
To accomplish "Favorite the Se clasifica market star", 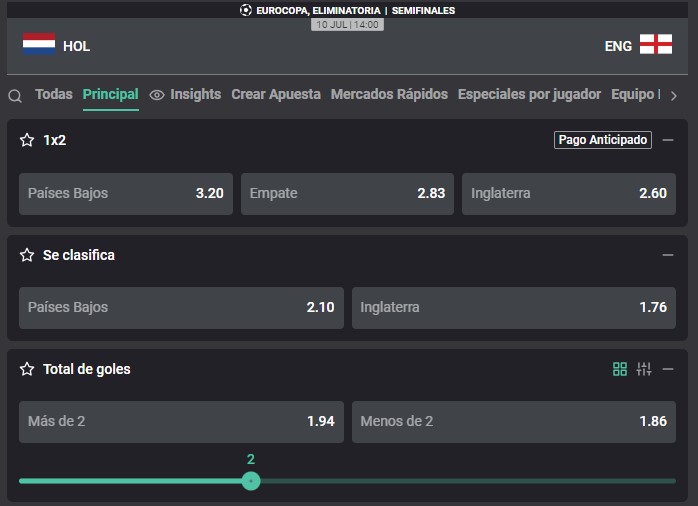I will pyautogui.click(x=27, y=255).
